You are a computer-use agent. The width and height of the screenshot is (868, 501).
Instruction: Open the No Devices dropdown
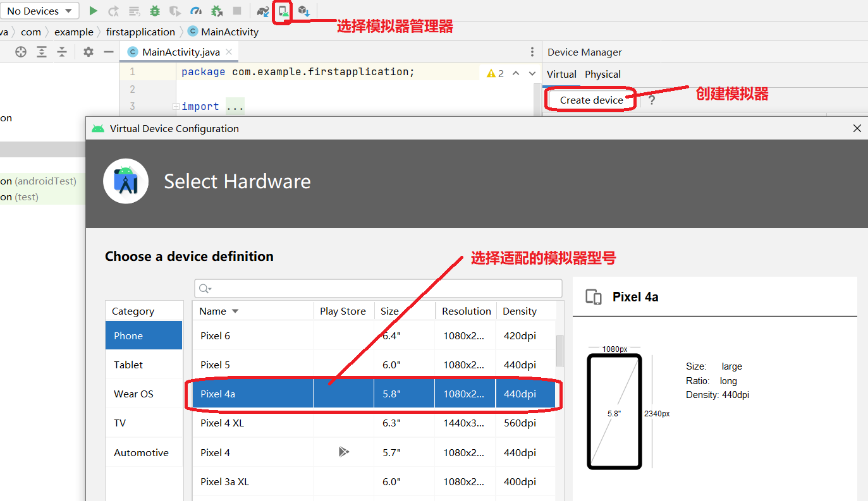click(39, 11)
